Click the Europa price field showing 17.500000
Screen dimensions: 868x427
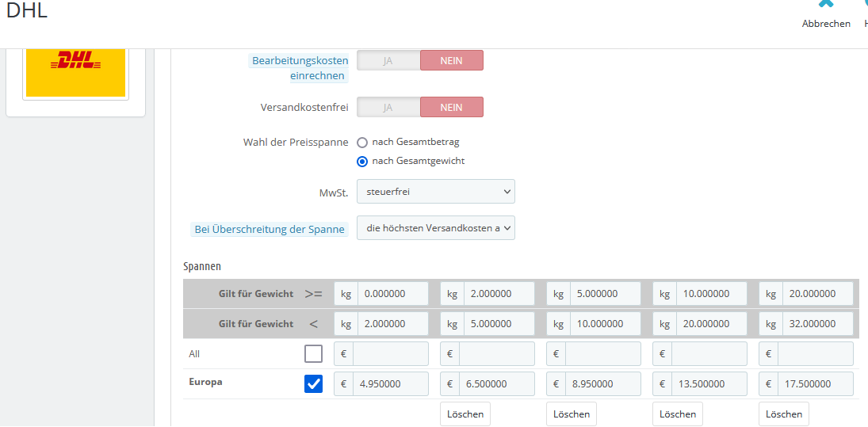pyautogui.click(x=817, y=384)
